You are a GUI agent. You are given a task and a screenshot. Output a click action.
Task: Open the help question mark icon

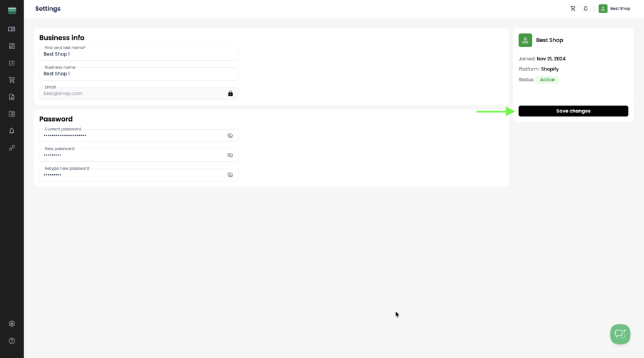(x=12, y=341)
